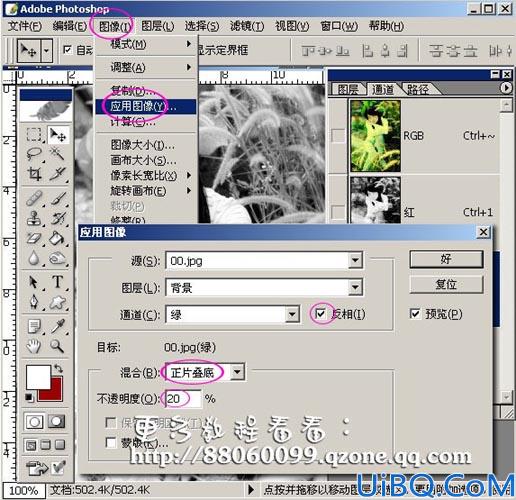Click the RGB channel thumbnail
The height and width of the screenshot is (500, 516).
(375, 136)
